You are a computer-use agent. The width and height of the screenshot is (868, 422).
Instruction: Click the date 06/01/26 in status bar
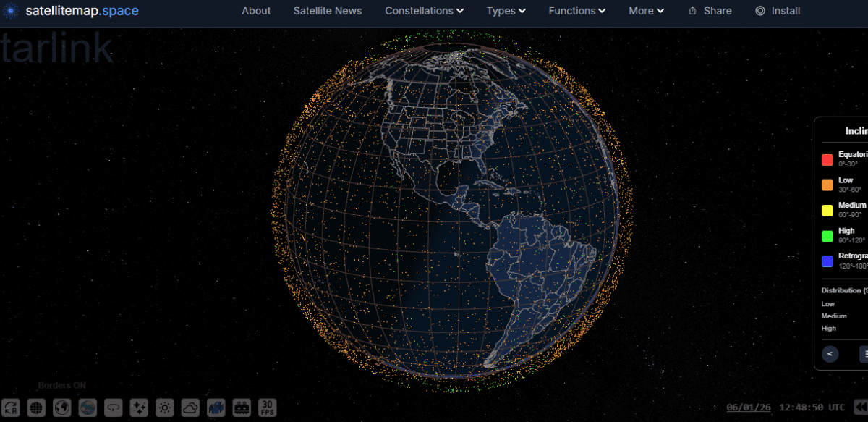[x=749, y=408]
